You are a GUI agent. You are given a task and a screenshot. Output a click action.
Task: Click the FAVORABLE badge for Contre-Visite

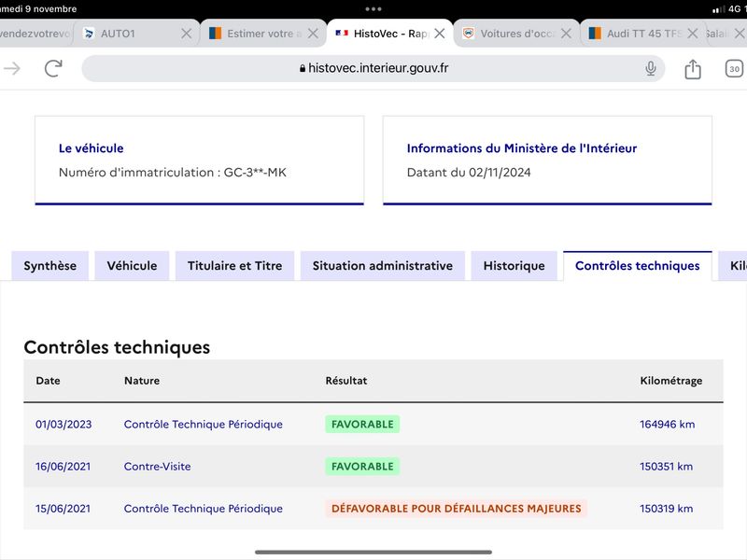pyautogui.click(x=362, y=466)
